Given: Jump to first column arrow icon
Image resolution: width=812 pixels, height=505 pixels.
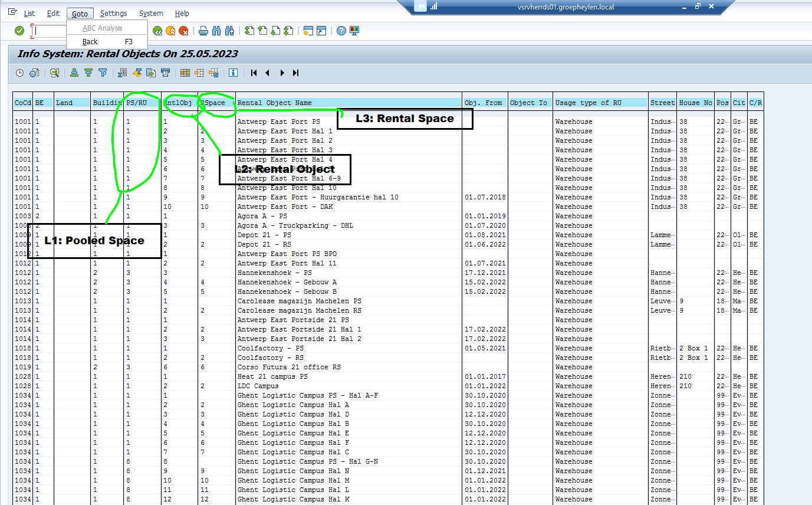Looking at the screenshot, I should (254, 73).
